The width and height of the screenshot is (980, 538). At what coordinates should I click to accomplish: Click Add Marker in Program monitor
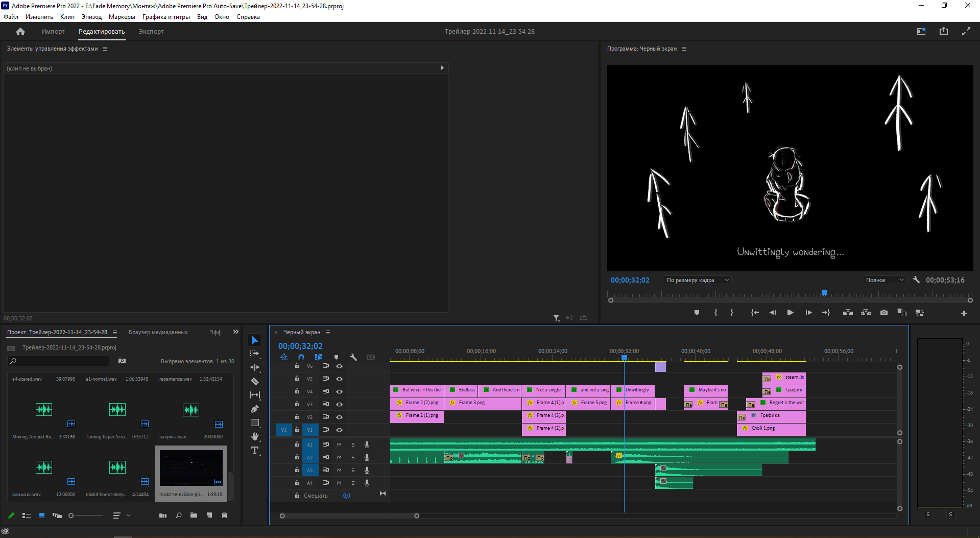click(x=697, y=313)
